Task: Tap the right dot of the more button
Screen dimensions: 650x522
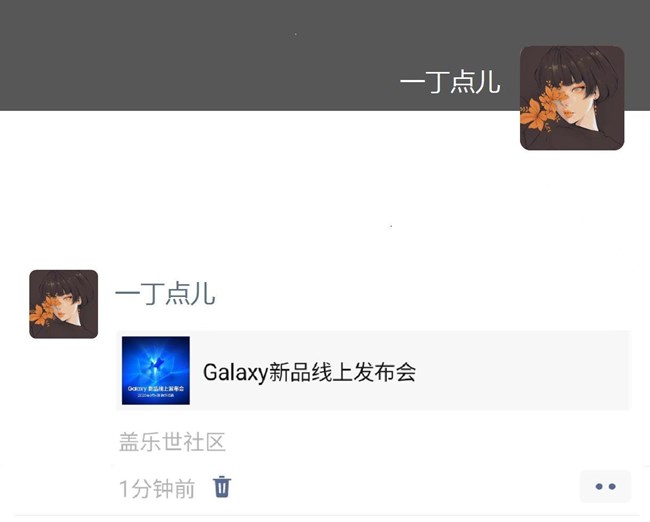Action: [612, 486]
